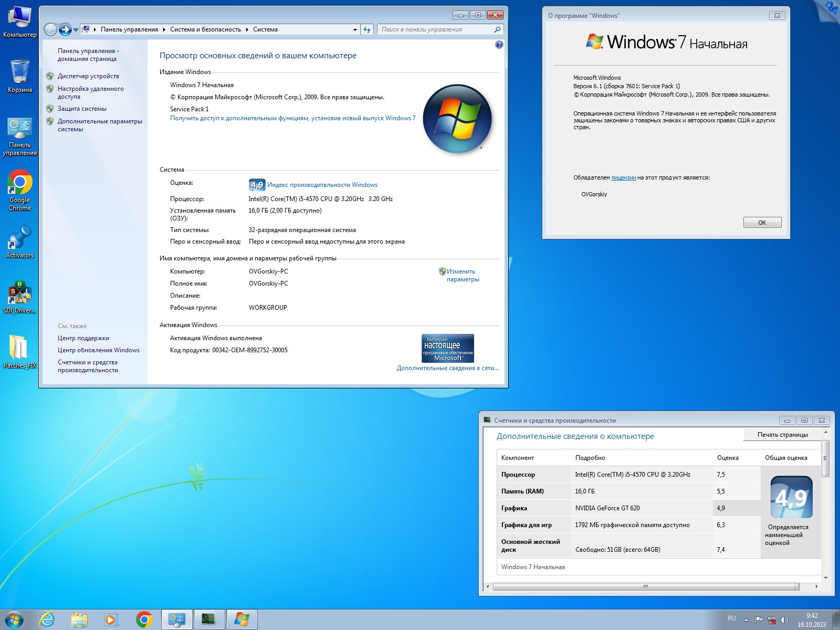Click the лицензии link in About Windows

coord(624,177)
